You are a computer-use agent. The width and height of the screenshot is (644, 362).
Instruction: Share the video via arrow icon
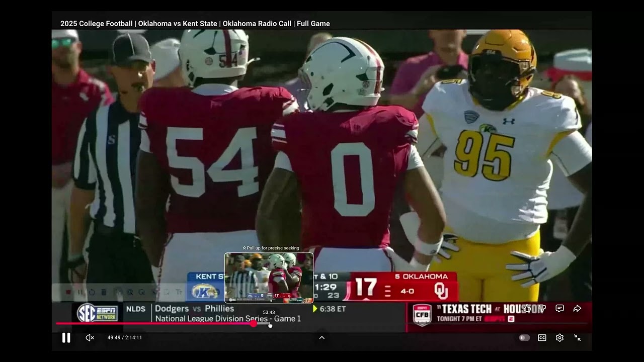click(x=577, y=308)
